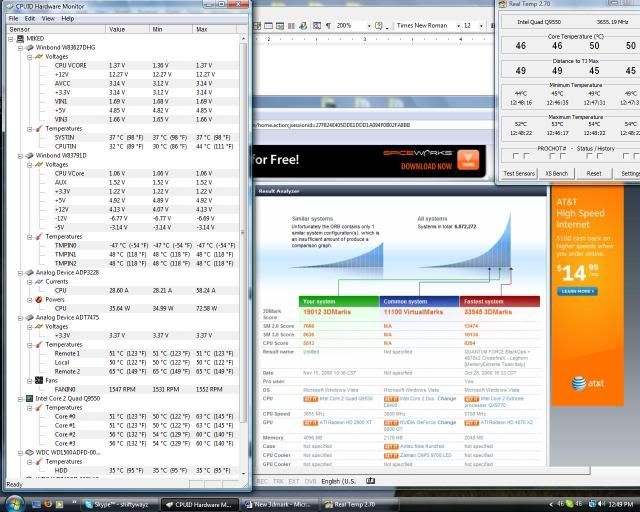640x512 pixels.
Task: Switch to New 3dmark Word taskbar button
Action: point(280,505)
